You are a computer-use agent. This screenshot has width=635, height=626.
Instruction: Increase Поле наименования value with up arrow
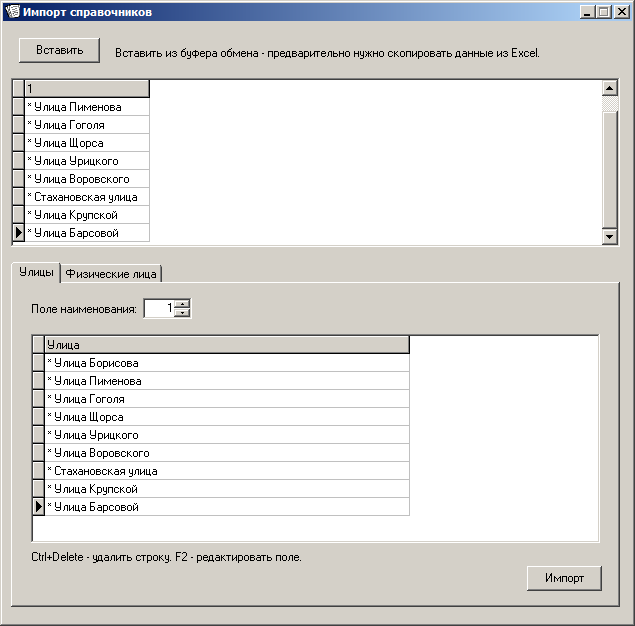pos(182,304)
